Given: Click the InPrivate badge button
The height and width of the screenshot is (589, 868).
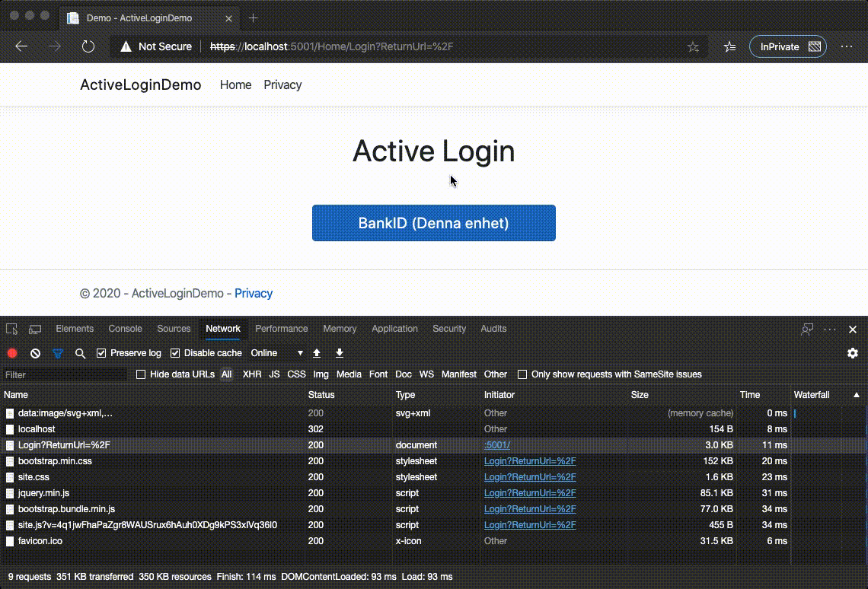Looking at the screenshot, I should [x=788, y=46].
